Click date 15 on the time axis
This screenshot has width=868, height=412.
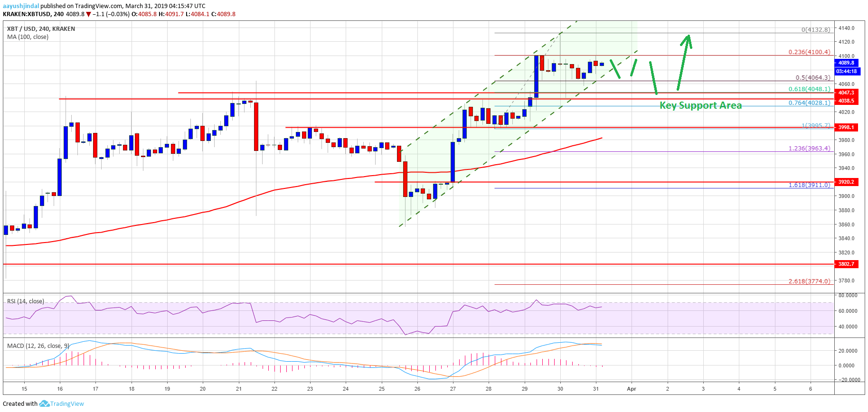point(24,389)
